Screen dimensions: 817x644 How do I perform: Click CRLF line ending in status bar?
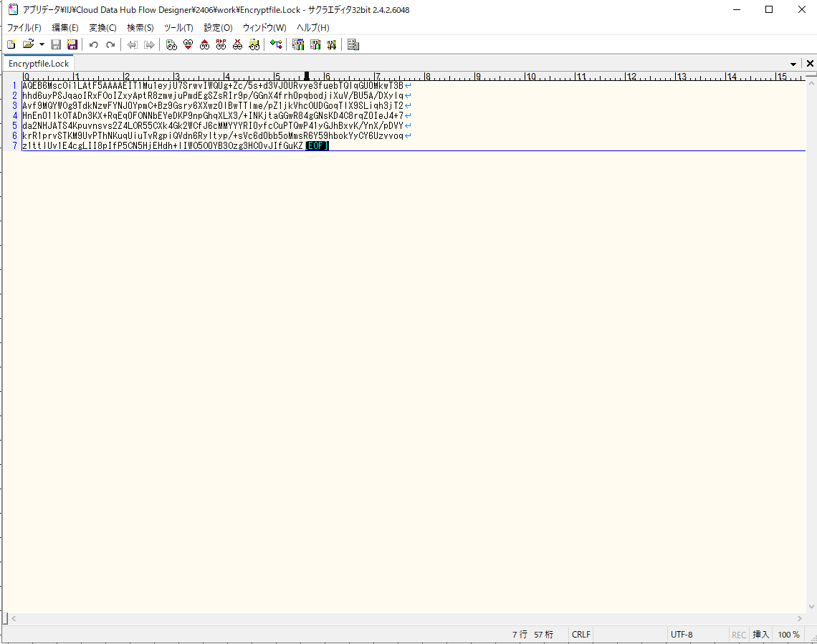tap(580, 635)
